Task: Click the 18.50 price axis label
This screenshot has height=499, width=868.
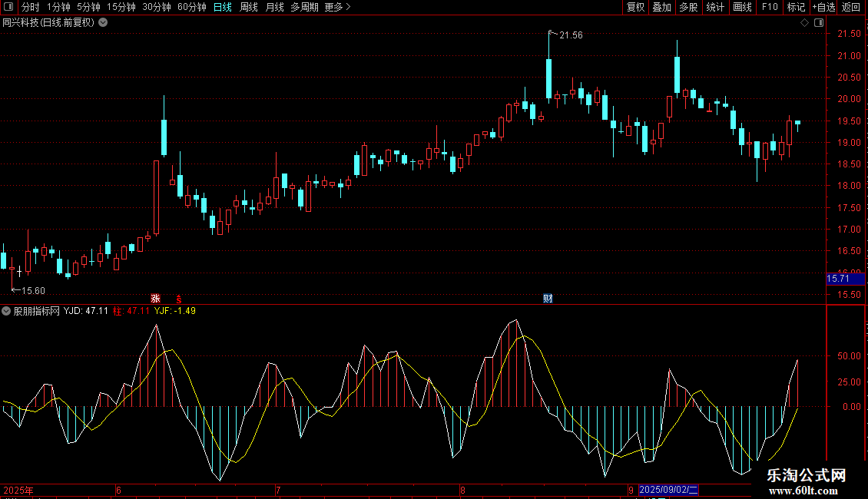Action: click(849, 164)
